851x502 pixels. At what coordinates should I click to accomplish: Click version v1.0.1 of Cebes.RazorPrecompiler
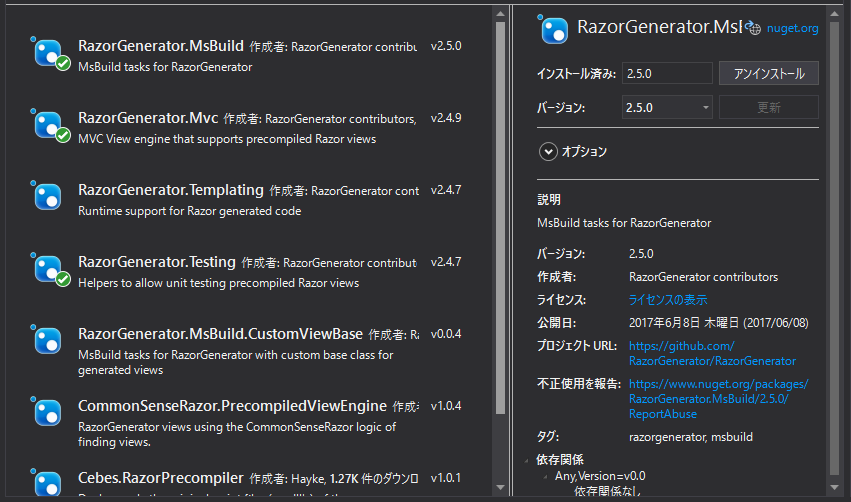click(x=446, y=478)
